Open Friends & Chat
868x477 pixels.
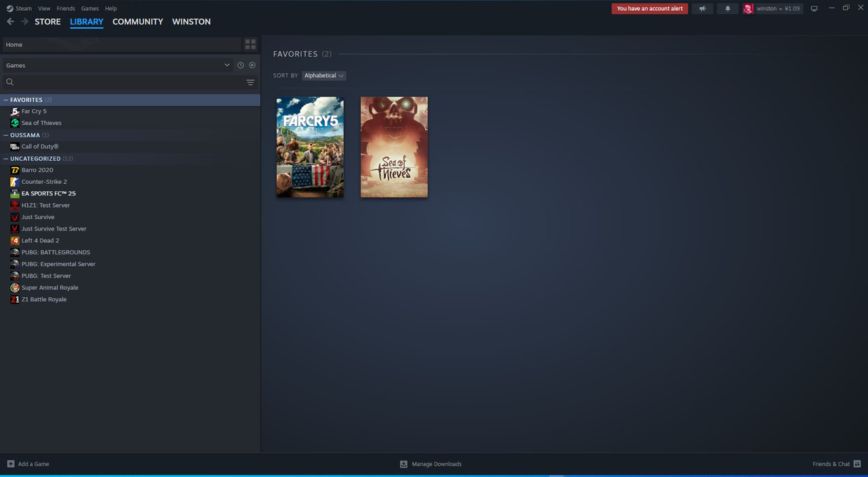(837, 464)
